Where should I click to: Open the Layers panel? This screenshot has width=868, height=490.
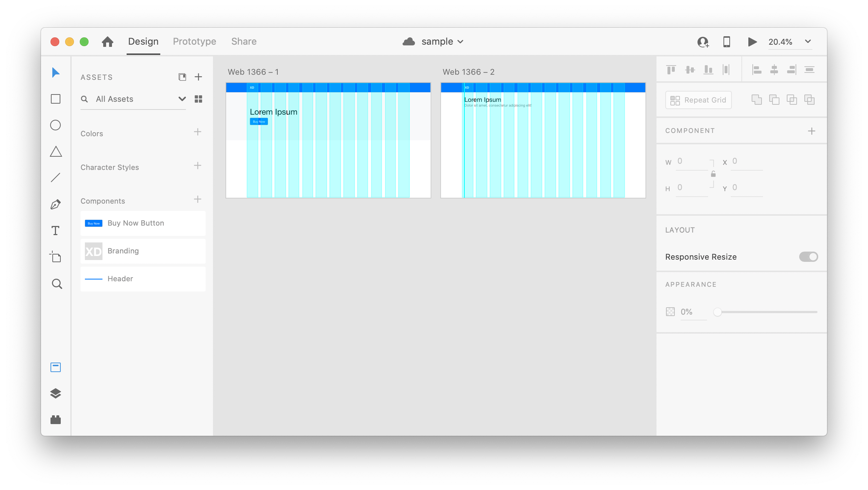[56, 393]
